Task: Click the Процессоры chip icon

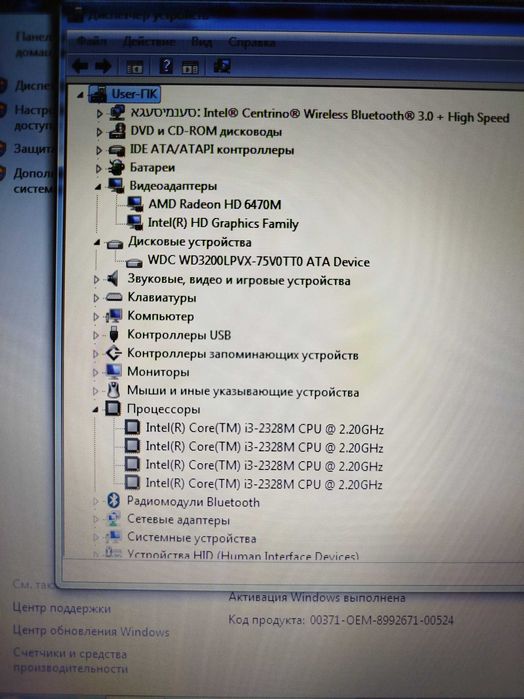Action: coord(113,408)
